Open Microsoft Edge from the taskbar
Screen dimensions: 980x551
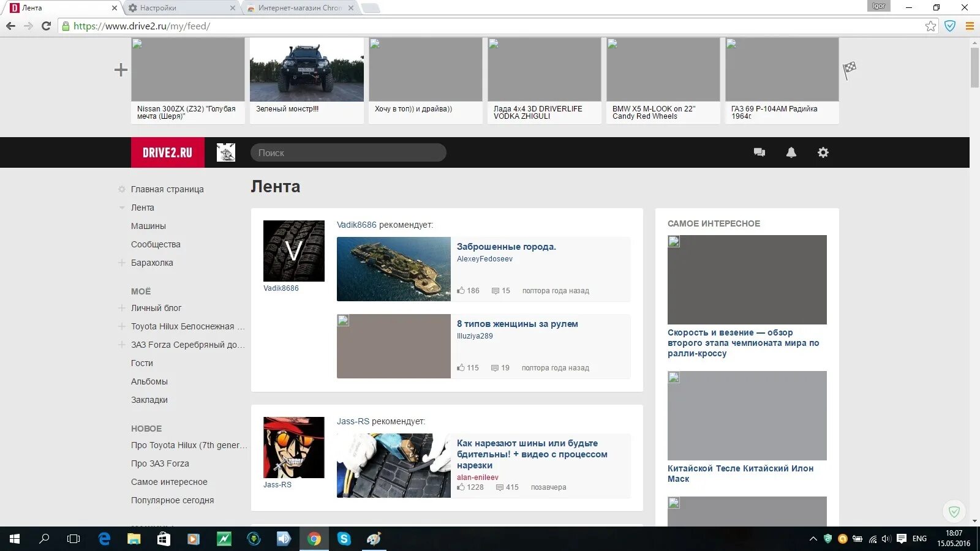(104, 539)
